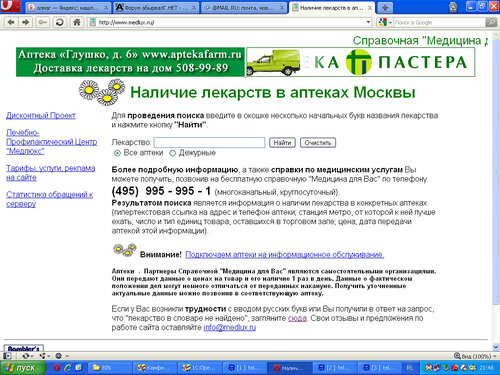Close the @MAIL.RU tab
Viewport: 500px width, 375px height.
coord(282,8)
